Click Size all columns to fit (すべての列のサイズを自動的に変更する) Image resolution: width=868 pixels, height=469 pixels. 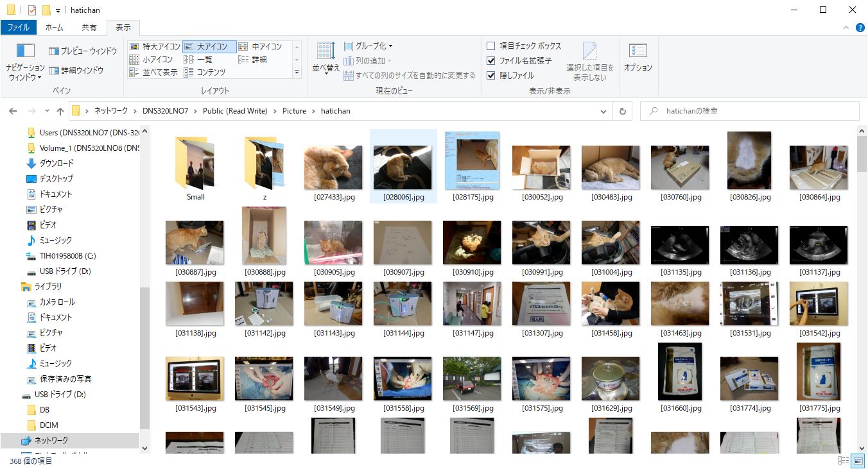click(x=410, y=76)
